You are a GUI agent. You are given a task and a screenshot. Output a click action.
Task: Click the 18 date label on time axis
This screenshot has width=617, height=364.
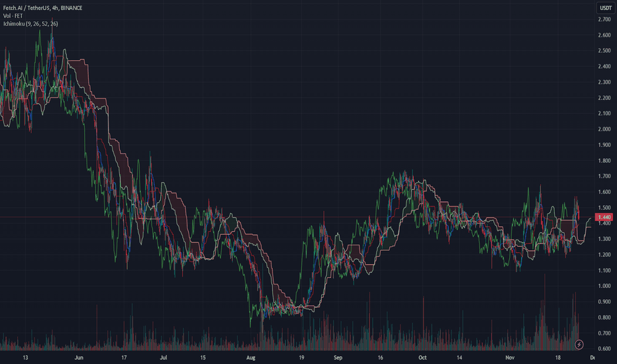[x=557, y=357]
